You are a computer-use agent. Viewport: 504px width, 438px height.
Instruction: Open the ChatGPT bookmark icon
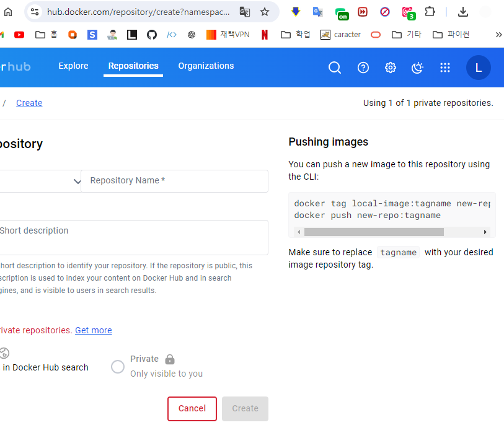click(x=192, y=34)
